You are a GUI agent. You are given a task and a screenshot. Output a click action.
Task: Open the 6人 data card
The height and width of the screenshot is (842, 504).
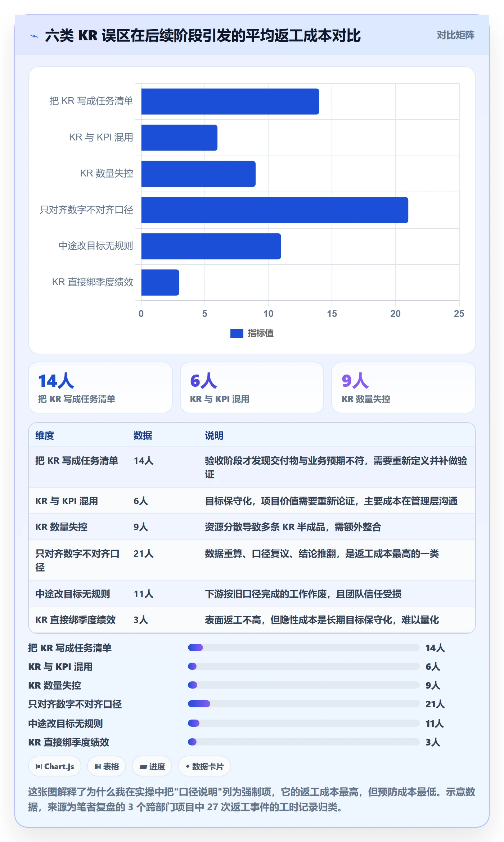click(252, 388)
